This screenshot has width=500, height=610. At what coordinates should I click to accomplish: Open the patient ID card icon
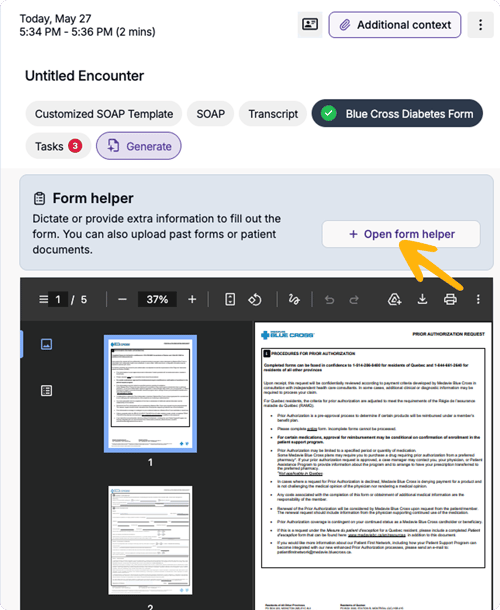point(310,25)
